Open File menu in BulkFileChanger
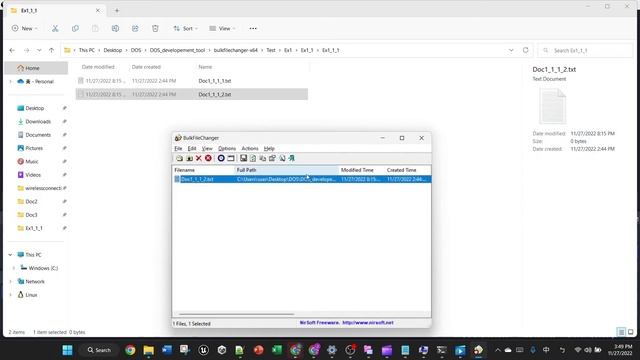The width and height of the screenshot is (640, 360). [178, 149]
